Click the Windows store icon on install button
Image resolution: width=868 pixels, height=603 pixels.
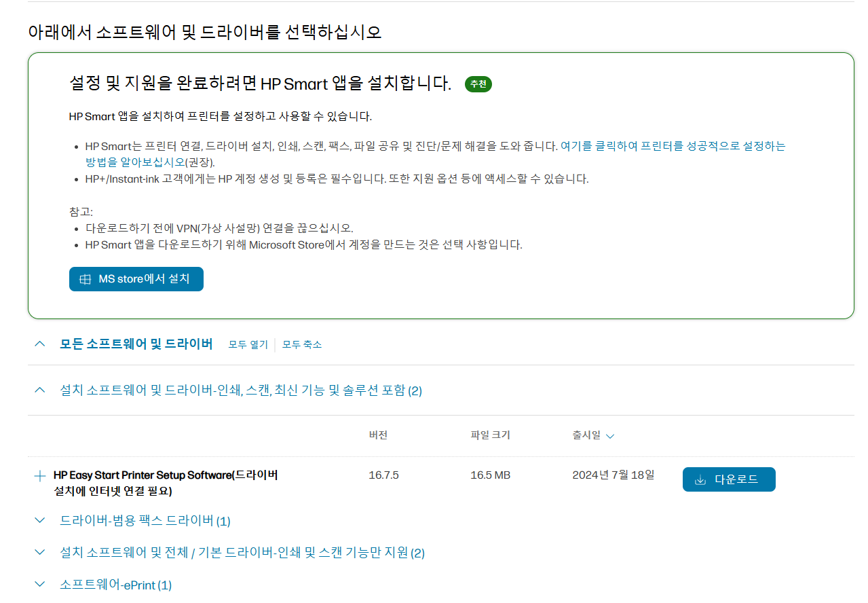tap(86, 279)
